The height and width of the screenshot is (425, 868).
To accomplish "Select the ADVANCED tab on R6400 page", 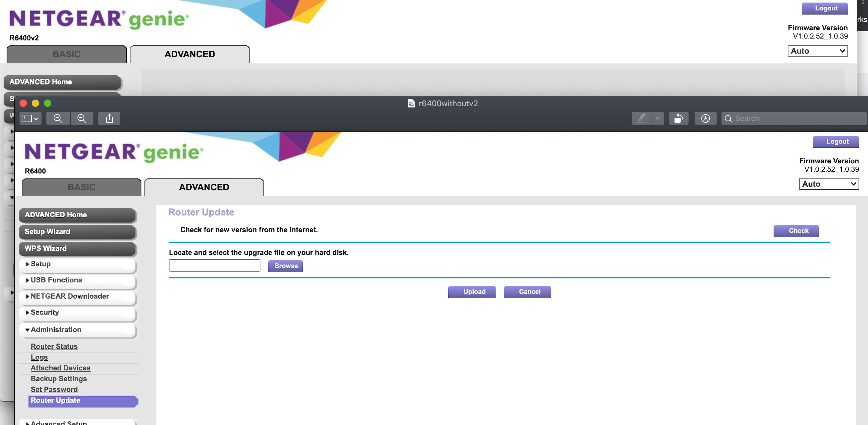I will (x=204, y=187).
